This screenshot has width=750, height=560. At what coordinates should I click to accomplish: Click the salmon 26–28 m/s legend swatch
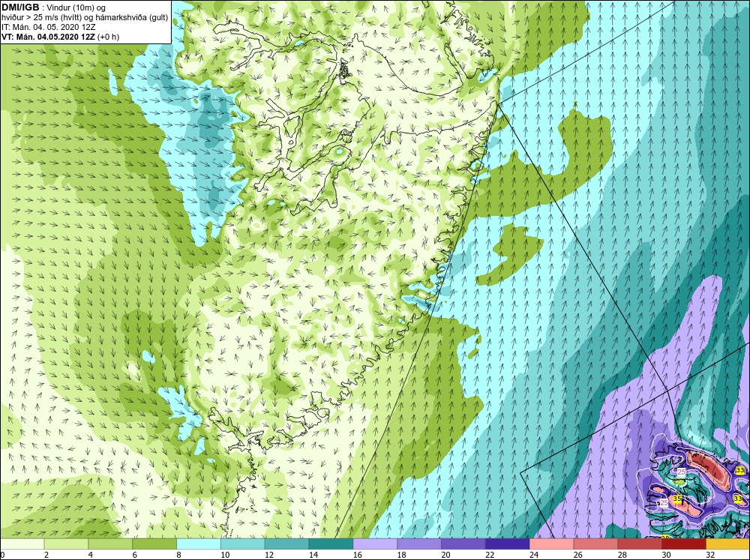pyautogui.click(x=595, y=544)
